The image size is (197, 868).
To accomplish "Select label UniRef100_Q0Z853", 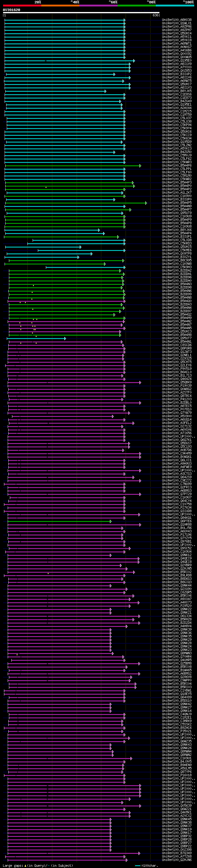I will pos(177,71).
